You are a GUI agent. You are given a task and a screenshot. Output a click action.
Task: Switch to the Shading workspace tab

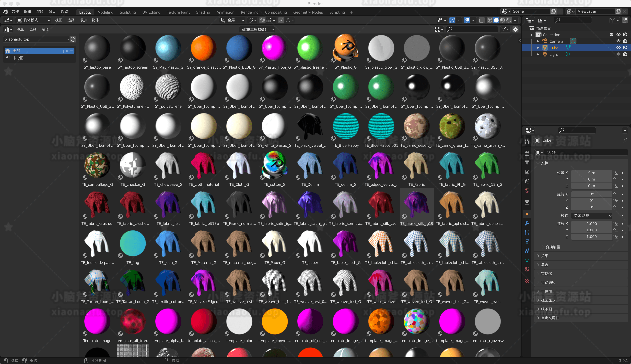203,12
